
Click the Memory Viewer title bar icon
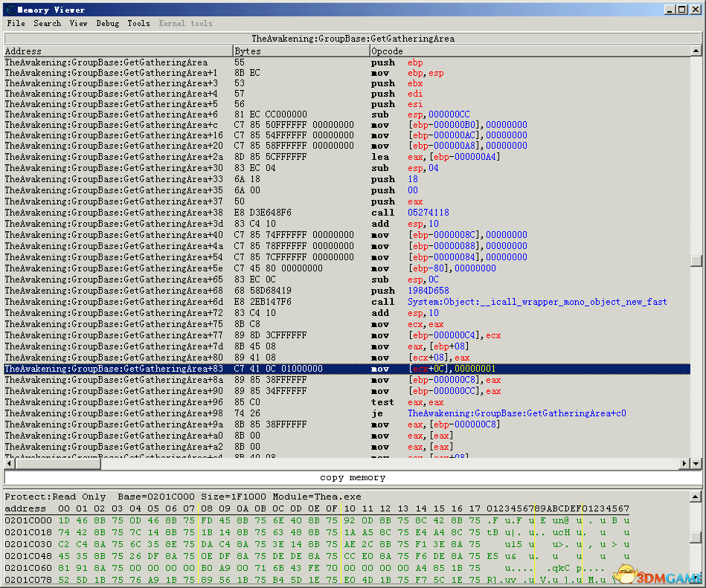[x=10, y=10]
